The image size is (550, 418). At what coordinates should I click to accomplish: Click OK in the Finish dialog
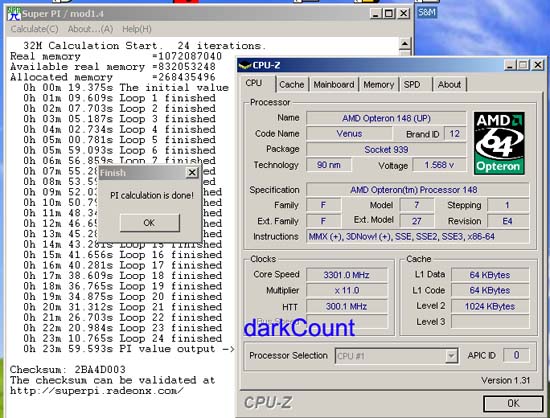click(x=149, y=223)
